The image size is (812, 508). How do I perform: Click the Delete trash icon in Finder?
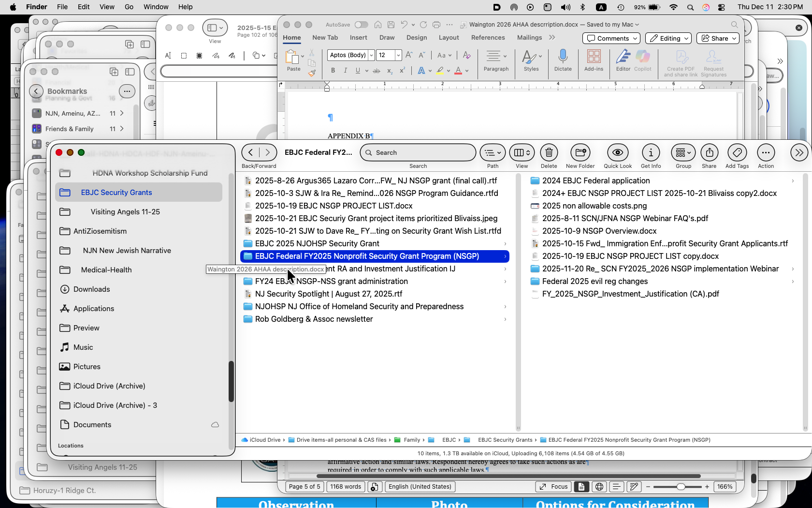549,153
